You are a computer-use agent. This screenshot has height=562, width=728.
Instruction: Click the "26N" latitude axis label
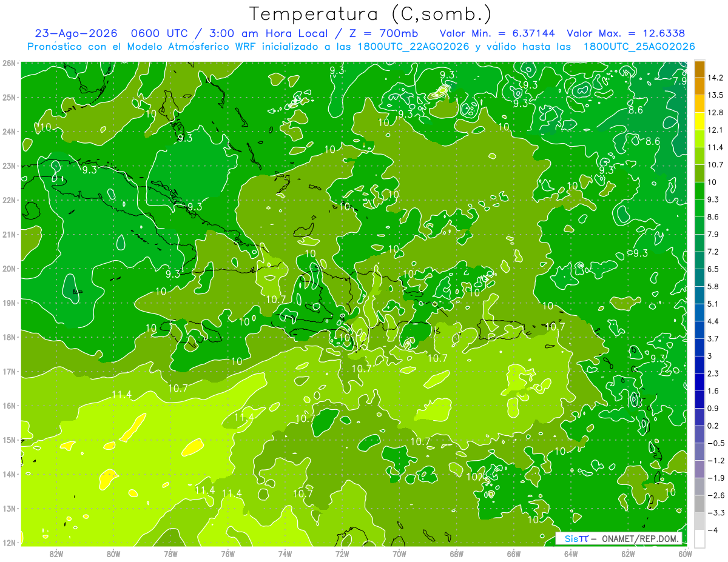point(9,63)
